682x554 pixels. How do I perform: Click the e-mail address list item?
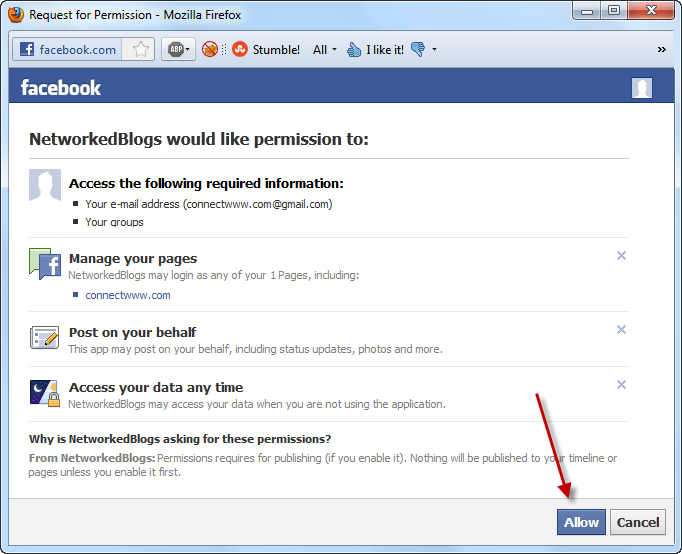pos(209,204)
